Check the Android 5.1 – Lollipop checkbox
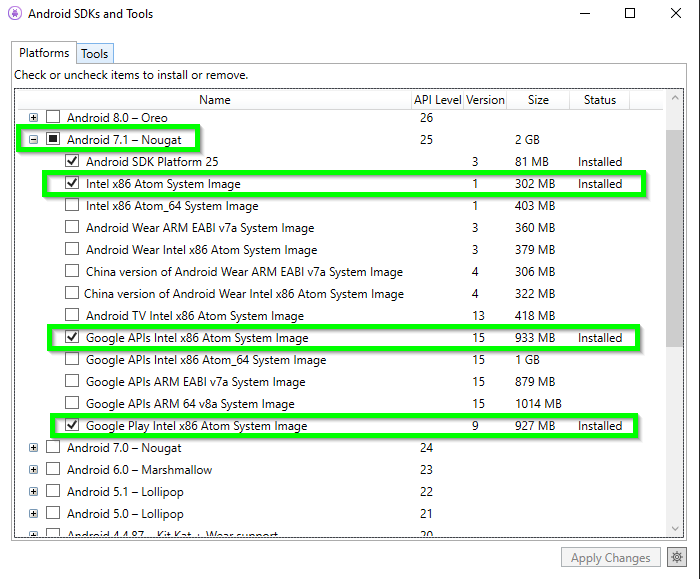700x579 pixels. pos(53,491)
